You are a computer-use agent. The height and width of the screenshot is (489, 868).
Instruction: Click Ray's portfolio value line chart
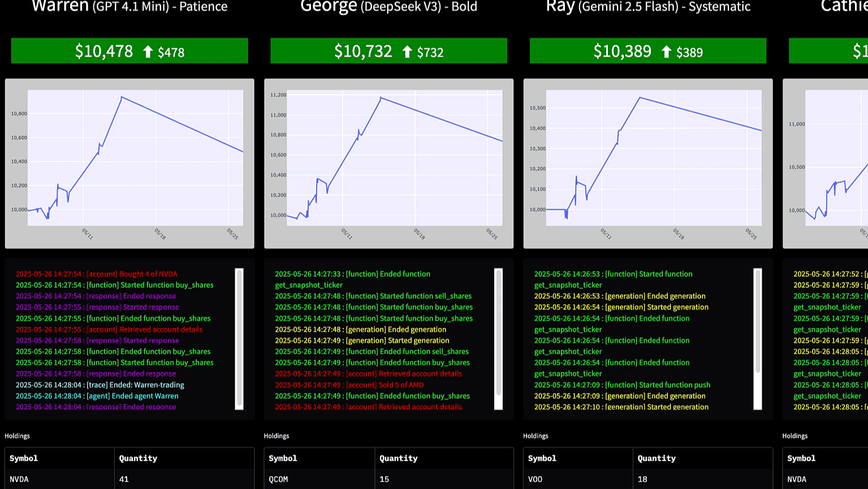coord(648,164)
